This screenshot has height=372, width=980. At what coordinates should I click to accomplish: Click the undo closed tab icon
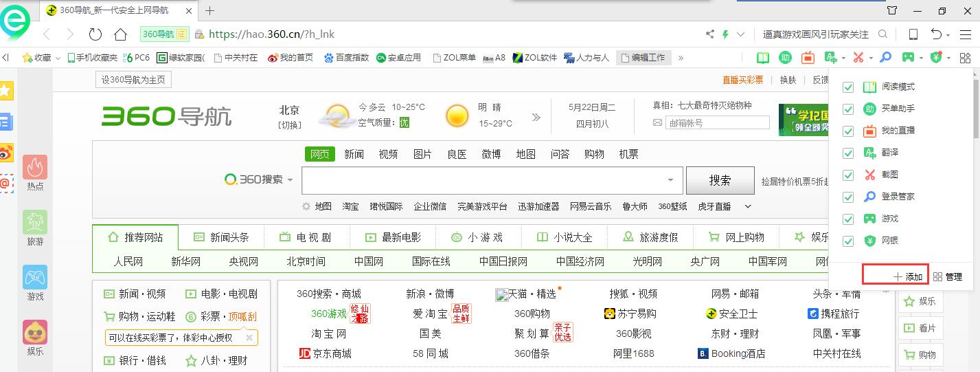[936, 34]
